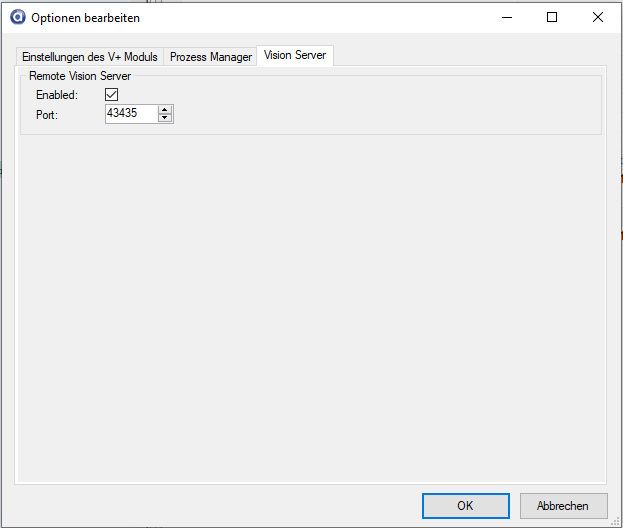Click the "Port:" label
The height and width of the screenshot is (528, 623).
[x=47, y=114]
